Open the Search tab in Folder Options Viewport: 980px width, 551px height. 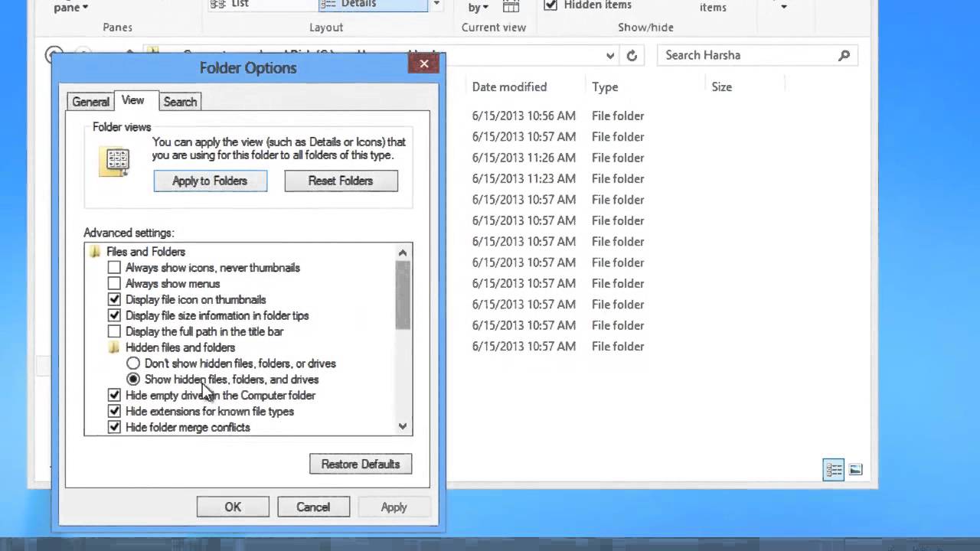point(180,102)
